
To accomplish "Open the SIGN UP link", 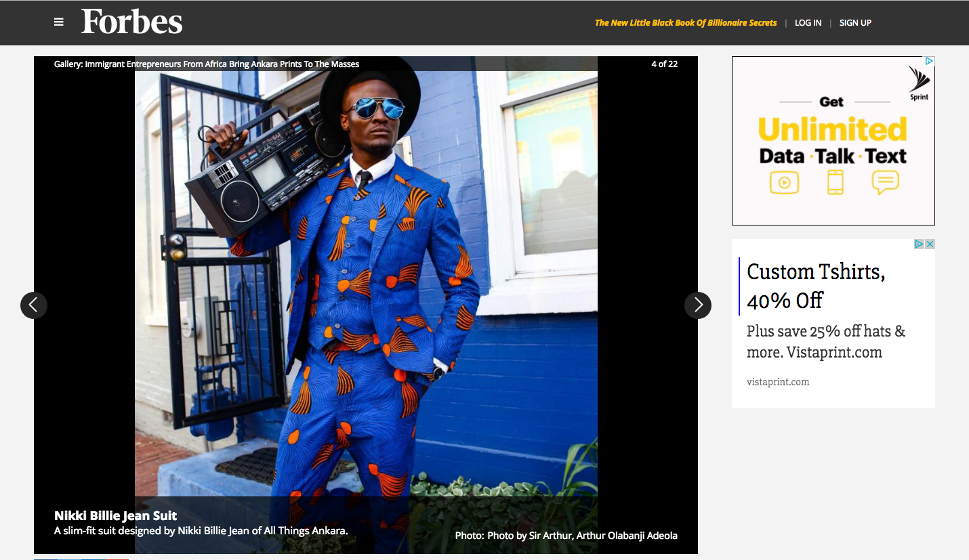I will click(x=855, y=23).
